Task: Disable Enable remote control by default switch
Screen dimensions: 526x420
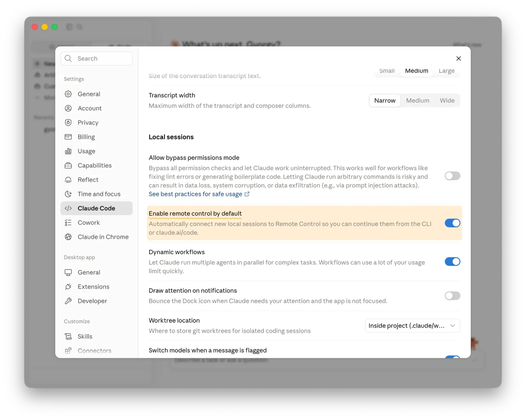Action: pyautogui.click(x=452, y=223)
